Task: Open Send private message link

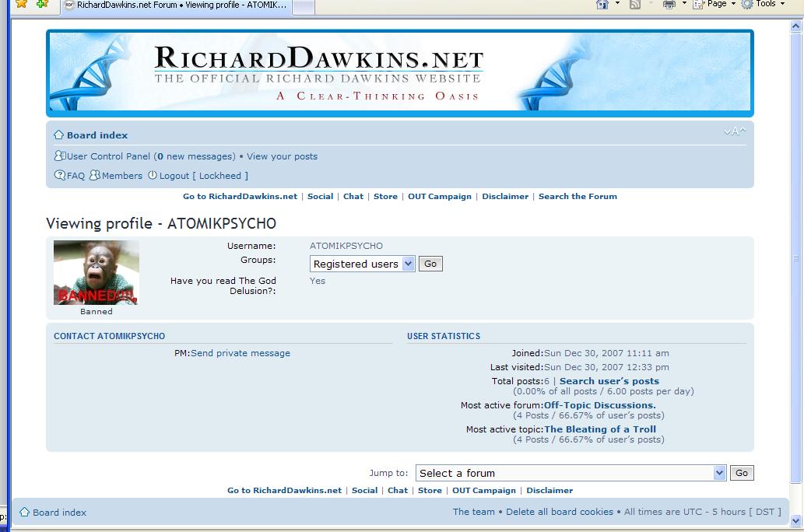Action: (240, 353)
